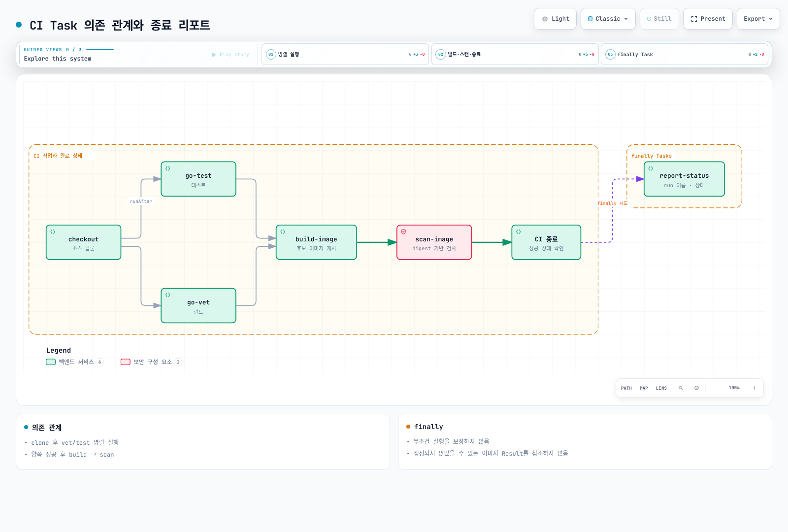Click the code icon on checkout node
Screen dimensions: 788x532
53,232
